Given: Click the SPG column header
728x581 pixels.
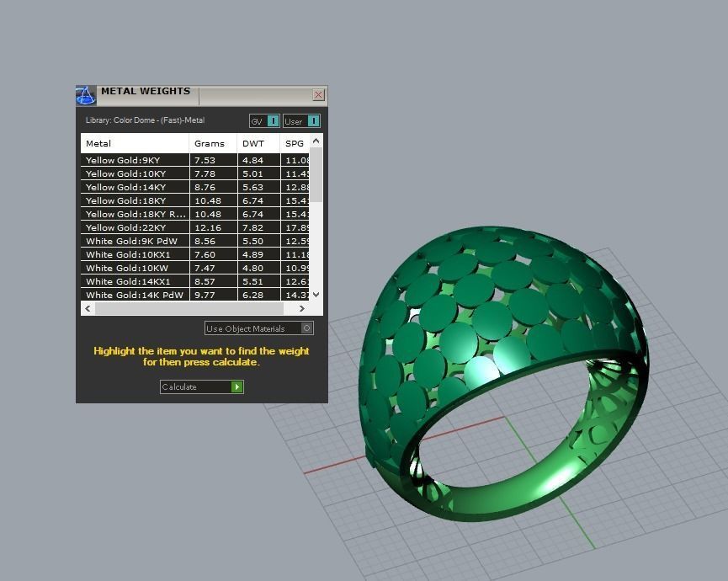Looking at the screenshot, I should tap(295, 143).
